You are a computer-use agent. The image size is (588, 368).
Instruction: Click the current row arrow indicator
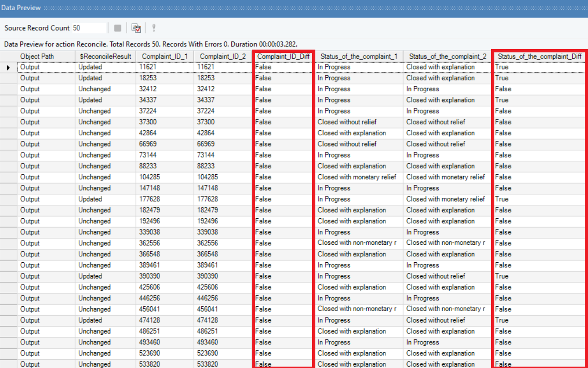coord(8,67)
